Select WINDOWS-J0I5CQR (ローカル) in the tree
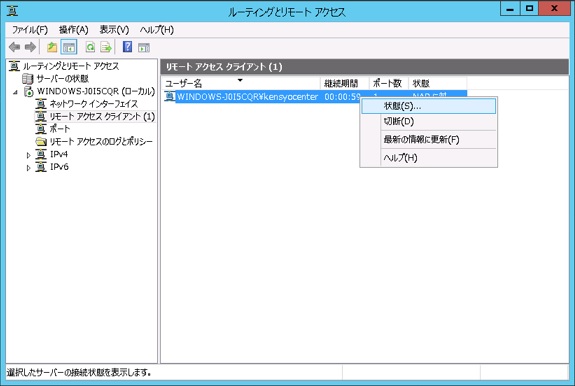Screen dimensions: 575x386 (x=96, y=91)
